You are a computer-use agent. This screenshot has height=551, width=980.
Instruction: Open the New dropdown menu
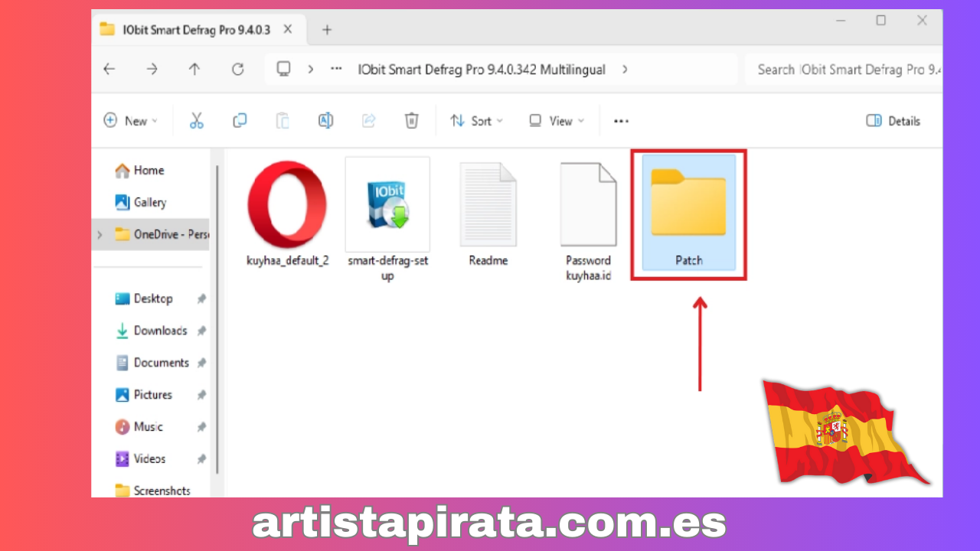(x=131, y=121)
